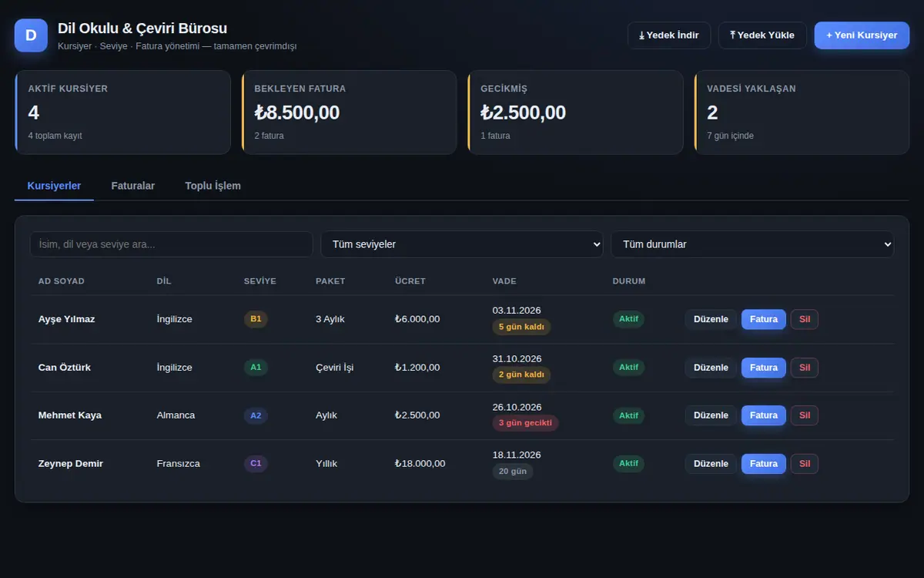Generate Fatura for Mehmet Kaya

pos(764,415)
